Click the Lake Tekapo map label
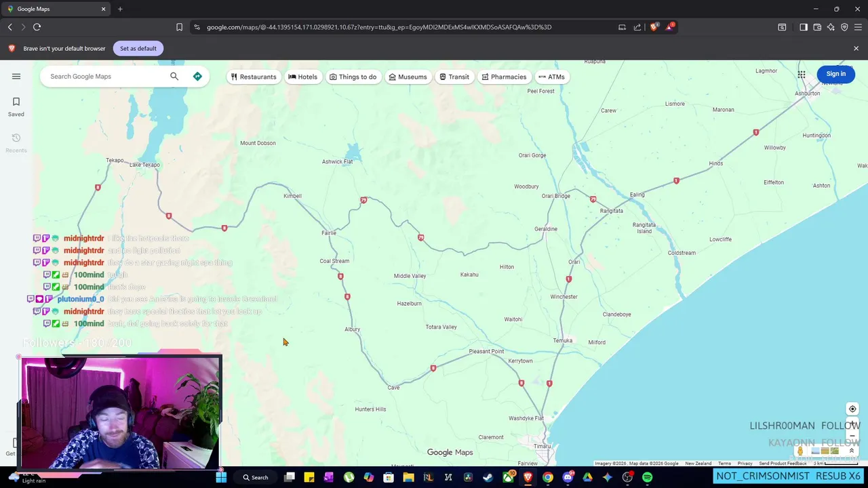This screenshot has height=488, width=868. pos(144,165)
